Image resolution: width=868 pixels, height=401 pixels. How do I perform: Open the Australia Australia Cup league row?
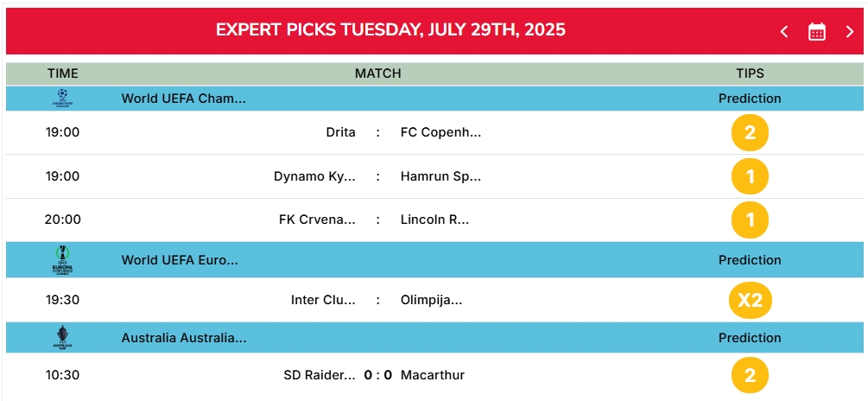tap(434, 338)
